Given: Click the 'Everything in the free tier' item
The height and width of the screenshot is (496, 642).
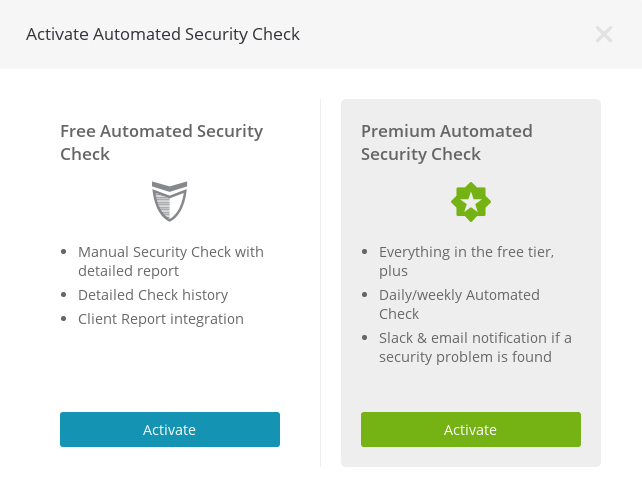Looking at the screenshot, I should tap(466, 261).
